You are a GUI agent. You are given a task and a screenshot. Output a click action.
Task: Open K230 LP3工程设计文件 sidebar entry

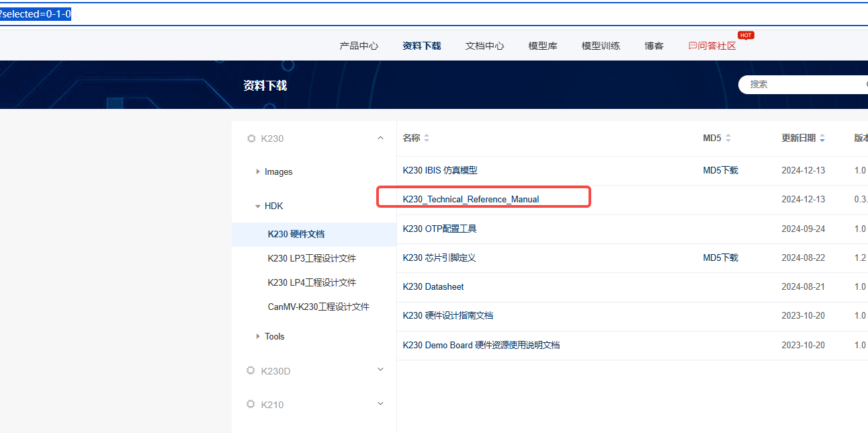(312, 258)
